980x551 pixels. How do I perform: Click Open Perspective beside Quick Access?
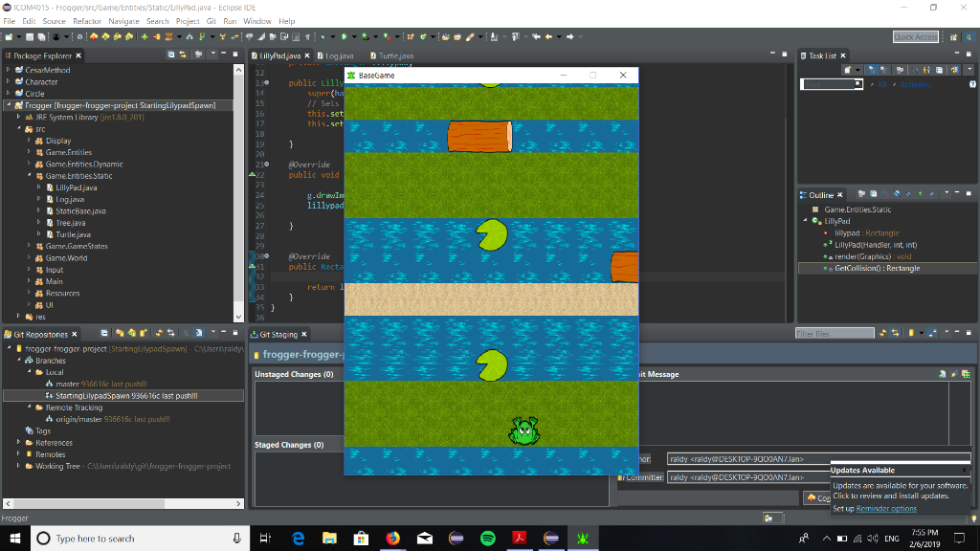[954, 37]
